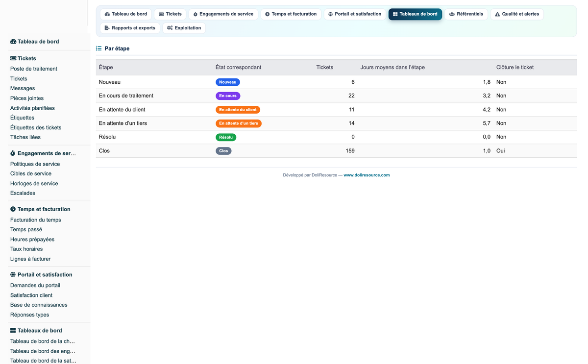Open Tableau de bord des eng… link
588x364 pixels.
tap(43, 351)
